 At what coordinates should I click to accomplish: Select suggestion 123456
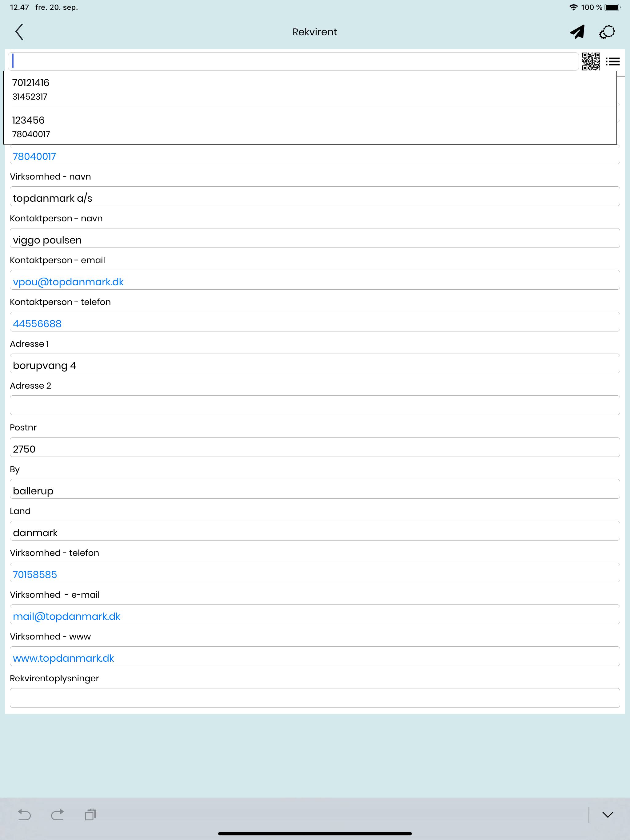click(310, 126)
